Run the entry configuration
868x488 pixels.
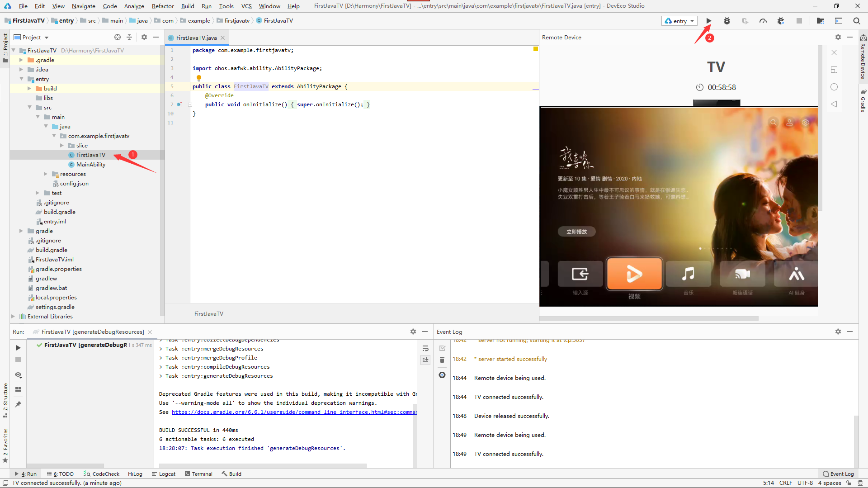(x=709, y=21)
